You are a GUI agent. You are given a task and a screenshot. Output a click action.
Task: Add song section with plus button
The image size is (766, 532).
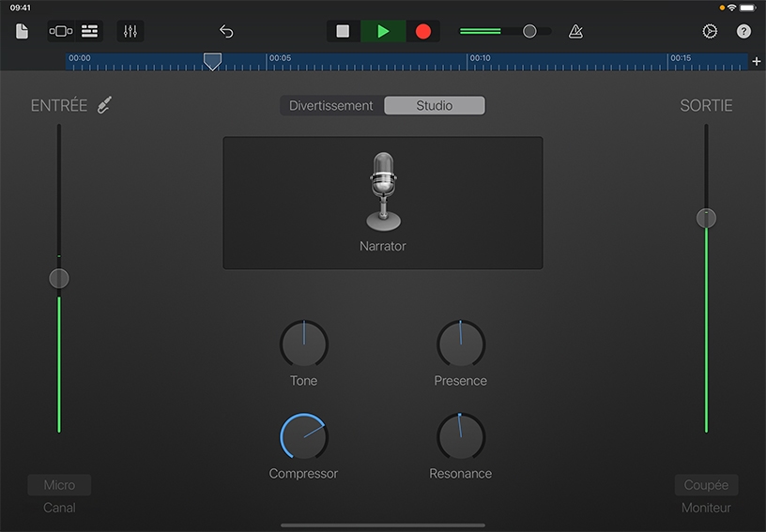pos(757,62)
